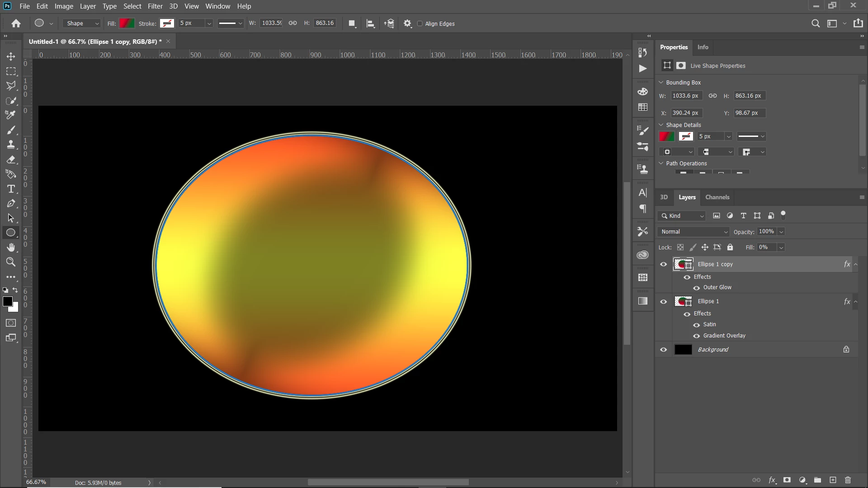
Task: Select the Hand tool
Action: [x=11, y=247]
